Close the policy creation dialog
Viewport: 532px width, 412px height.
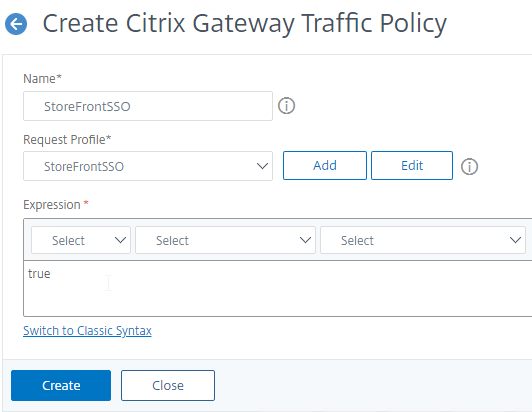click(168, 386)
